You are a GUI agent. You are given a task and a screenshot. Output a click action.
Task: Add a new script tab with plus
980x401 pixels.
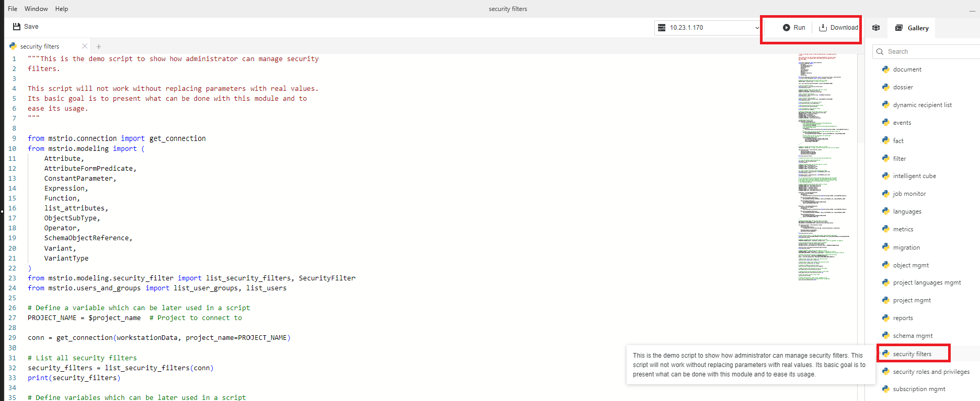pyautogui.click(x=99, y=46)
